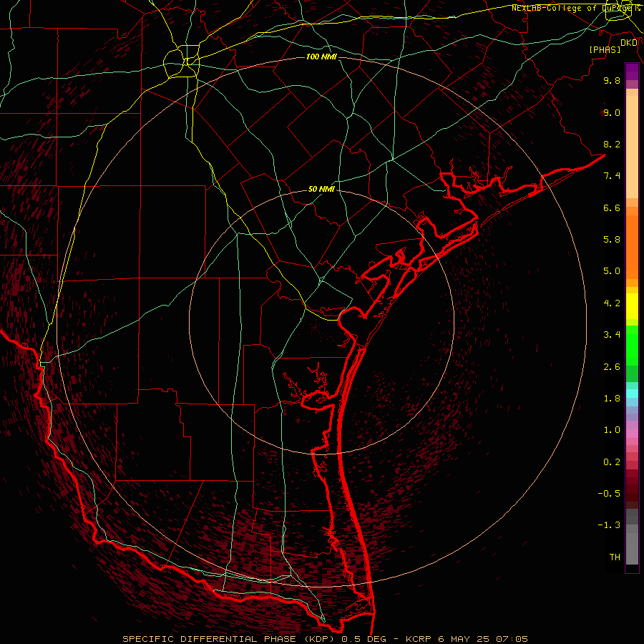Pick the bright green color bar segment

(x=632, y=346)
